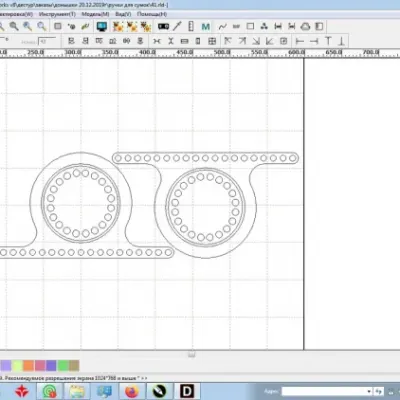Open the computer monitor taskbar icon

[x=105, y=391]
